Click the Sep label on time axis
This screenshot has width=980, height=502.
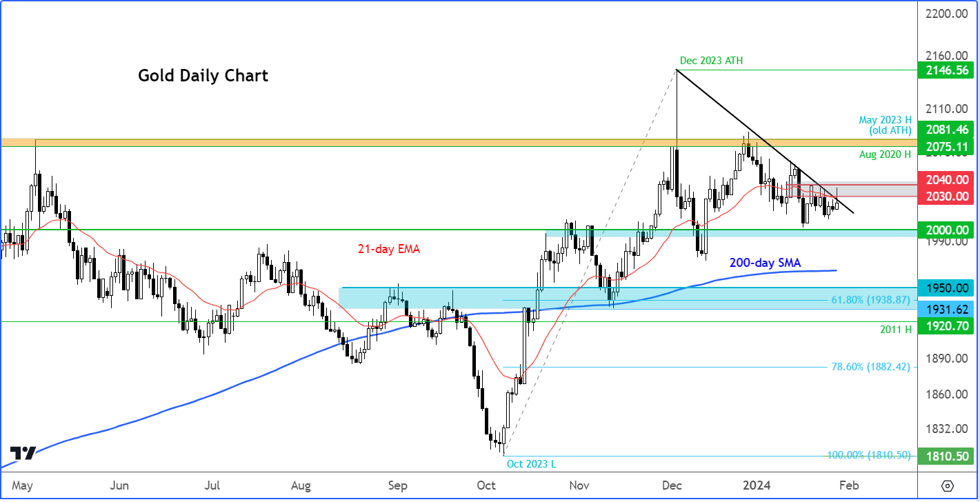tap(397, 485)
